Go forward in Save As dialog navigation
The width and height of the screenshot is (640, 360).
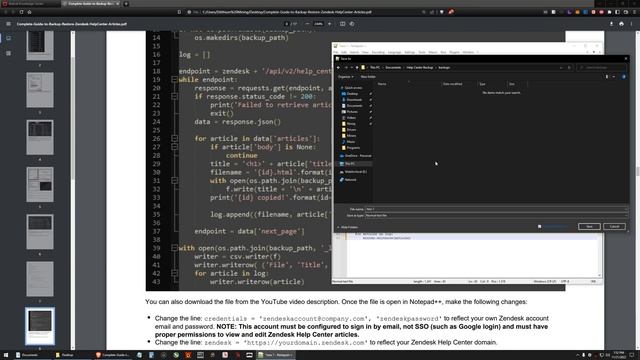point(346,68)
